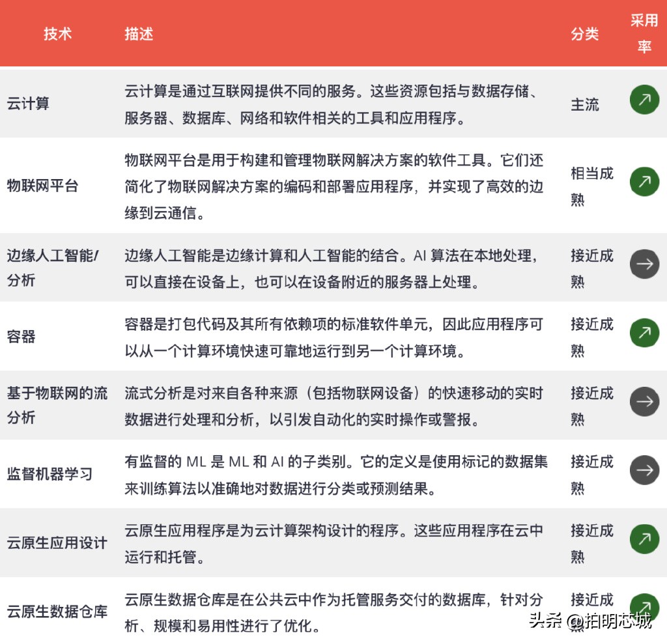Click the adoption arrow icon for 物联网平台
667x644 pixels.
[x=644, y=182]
